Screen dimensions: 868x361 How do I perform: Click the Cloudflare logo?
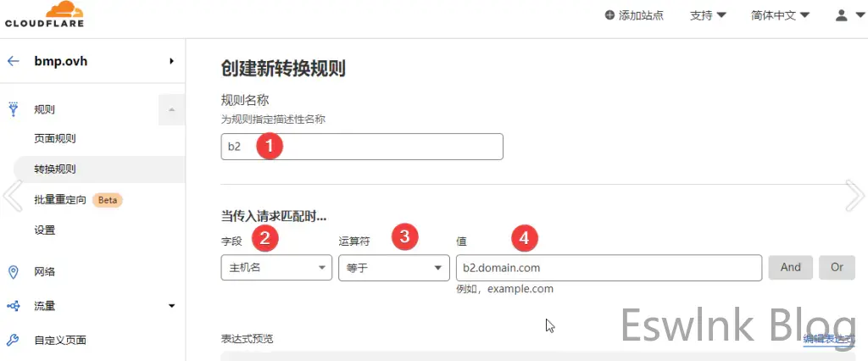pyautogui.click(x=45, y=15)
